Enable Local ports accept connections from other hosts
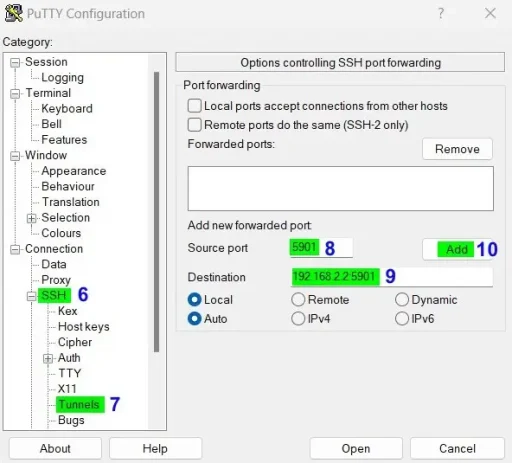Viewport: 512px width, 463px height. 194,106
